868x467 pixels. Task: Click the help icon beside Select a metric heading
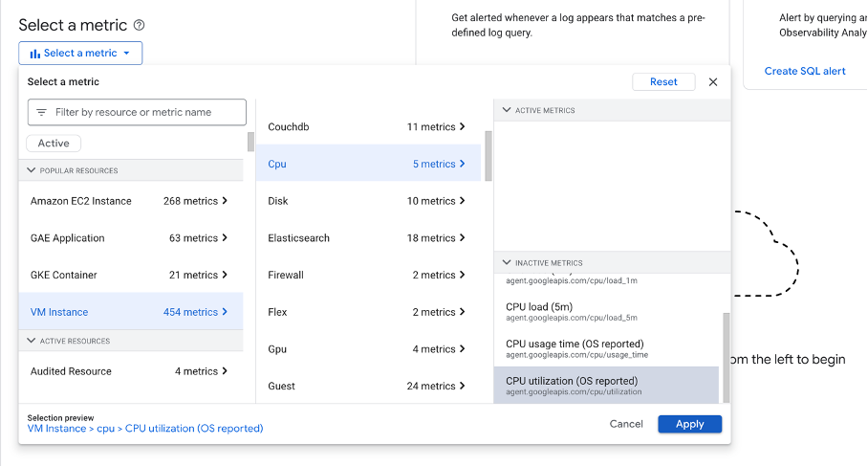click(x=140, y=25)
